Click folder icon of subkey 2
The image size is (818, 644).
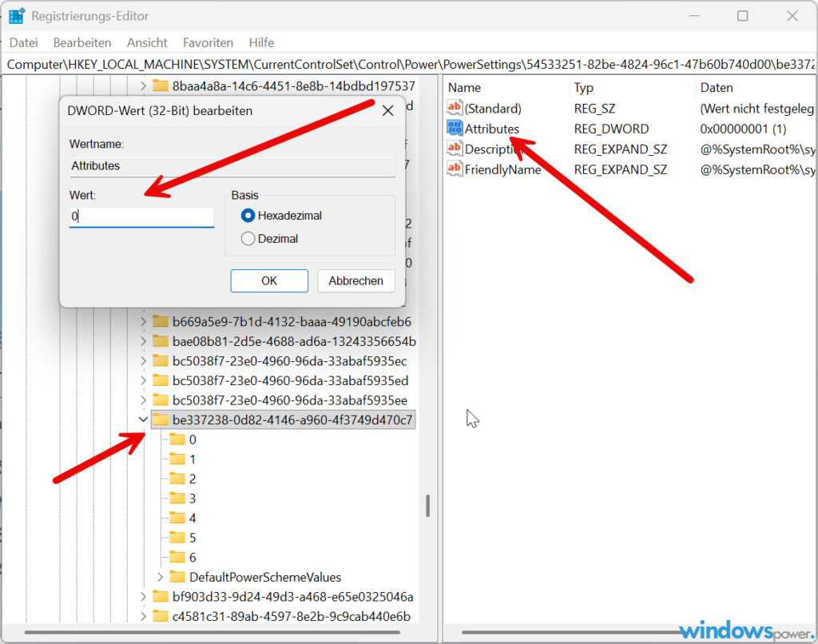[x=177, y=479]
